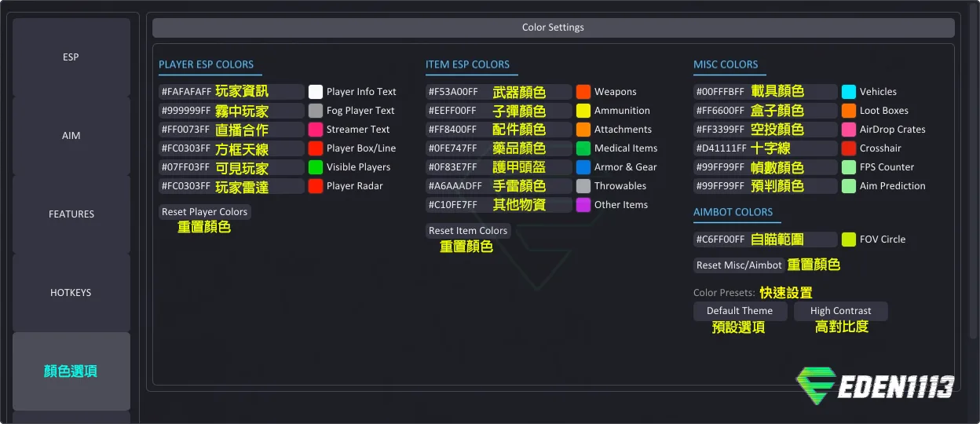Open the ESP tab in sidebar
Screen dimensions: 980x424
pos(71,57)
